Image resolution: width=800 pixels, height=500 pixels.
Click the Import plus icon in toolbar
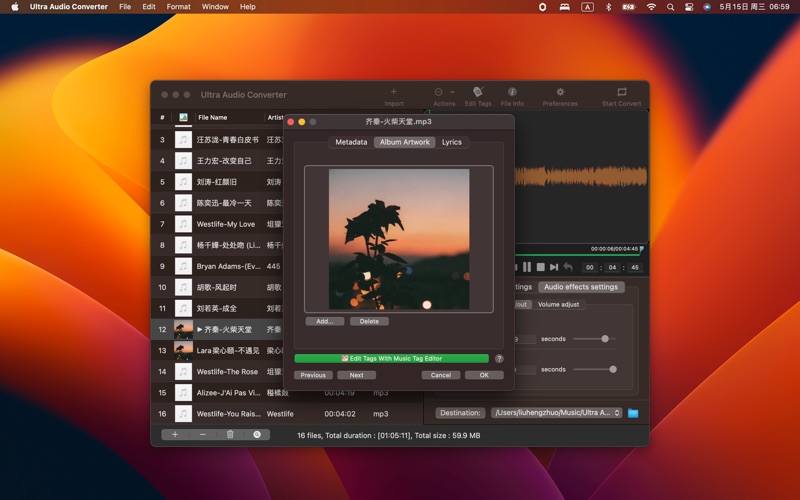pyautogui.click(x=393, y=92)
